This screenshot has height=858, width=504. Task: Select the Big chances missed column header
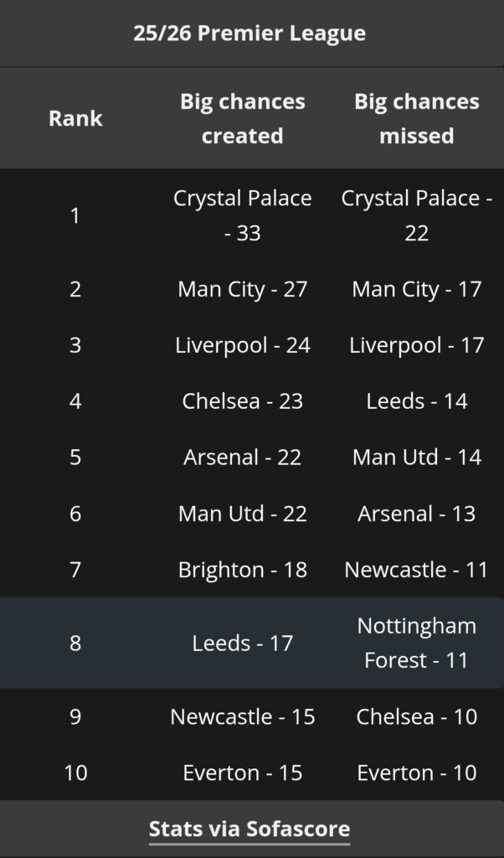[x=416, y=118]
